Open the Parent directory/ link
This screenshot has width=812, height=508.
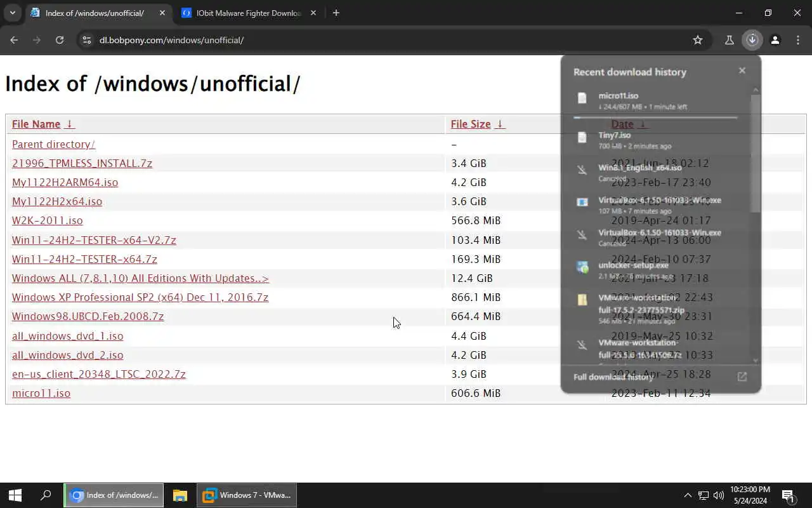pos(53,144)
